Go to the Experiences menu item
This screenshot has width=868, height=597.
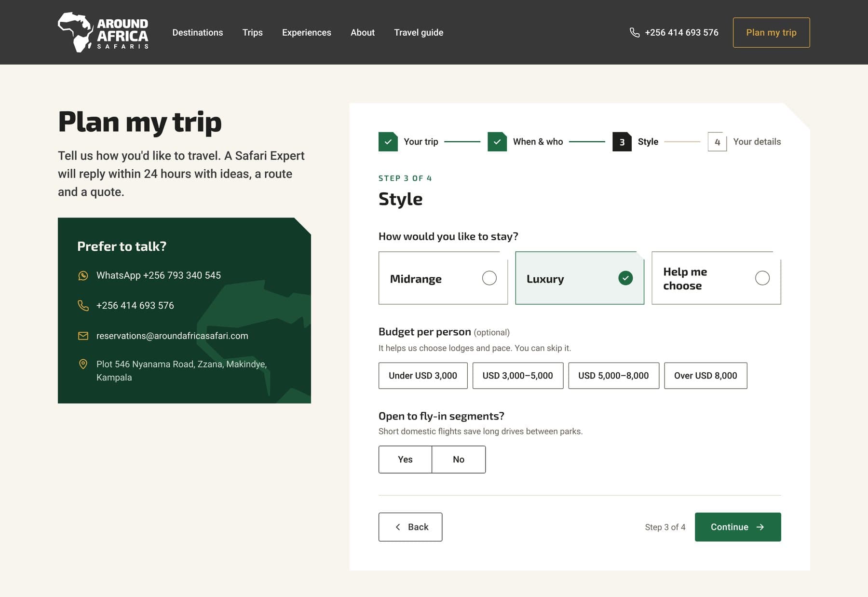[x=307, y=32]
